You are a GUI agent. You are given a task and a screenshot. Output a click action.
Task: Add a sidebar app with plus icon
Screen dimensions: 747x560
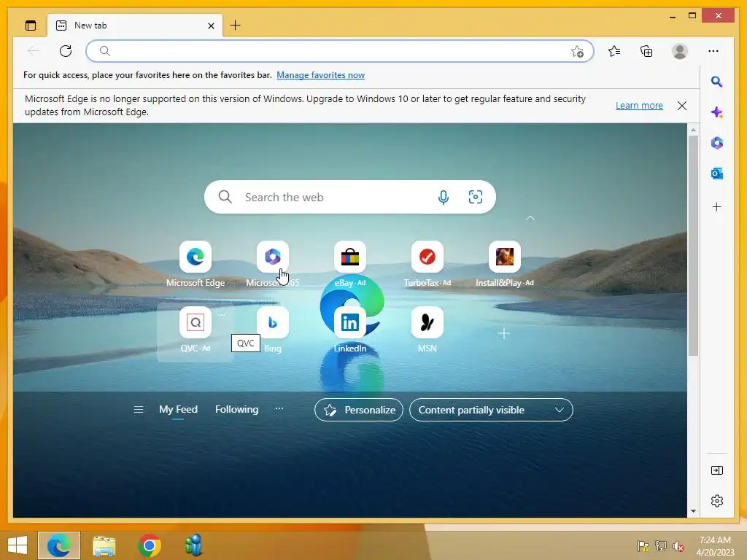point(716,206)
